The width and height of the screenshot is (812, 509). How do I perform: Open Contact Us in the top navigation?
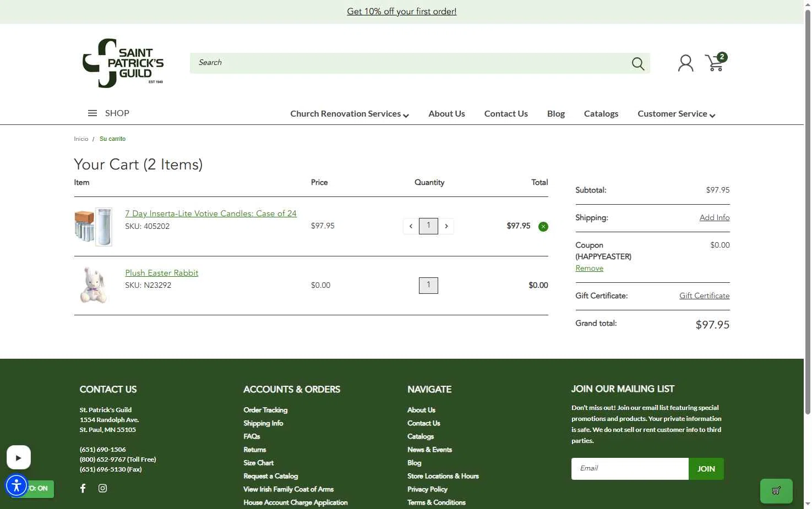[x=506, y=114]
